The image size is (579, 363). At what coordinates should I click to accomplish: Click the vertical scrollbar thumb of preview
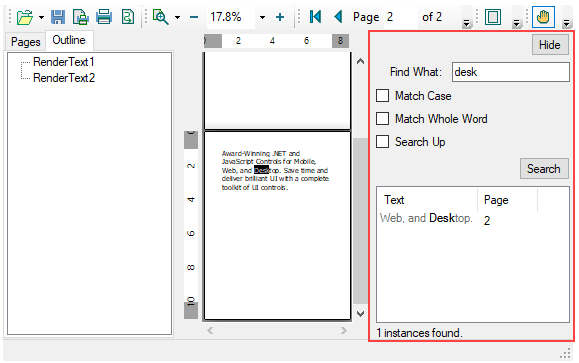(x=360, y=220)
